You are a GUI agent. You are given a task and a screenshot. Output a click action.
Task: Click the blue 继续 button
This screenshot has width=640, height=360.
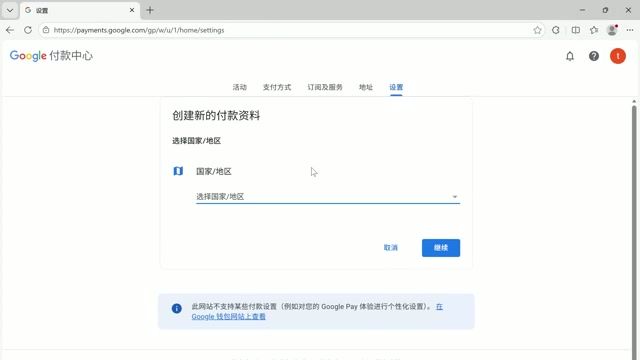(441, 248)
